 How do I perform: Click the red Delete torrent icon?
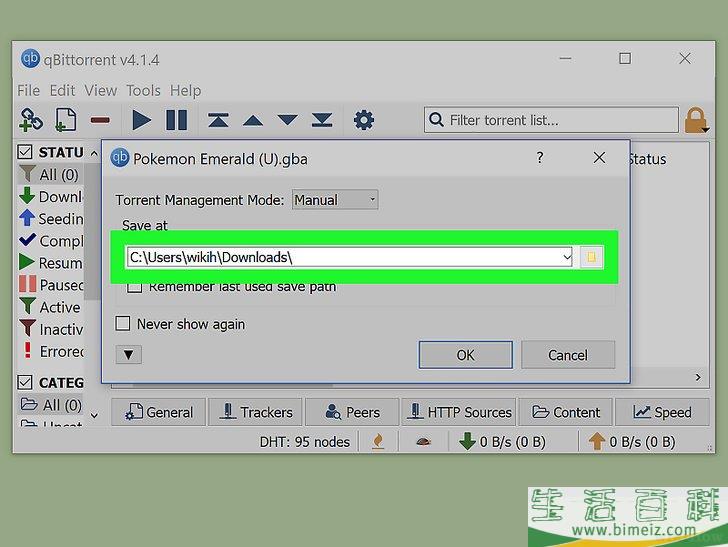pyautogui.click(x=100, y=121)
